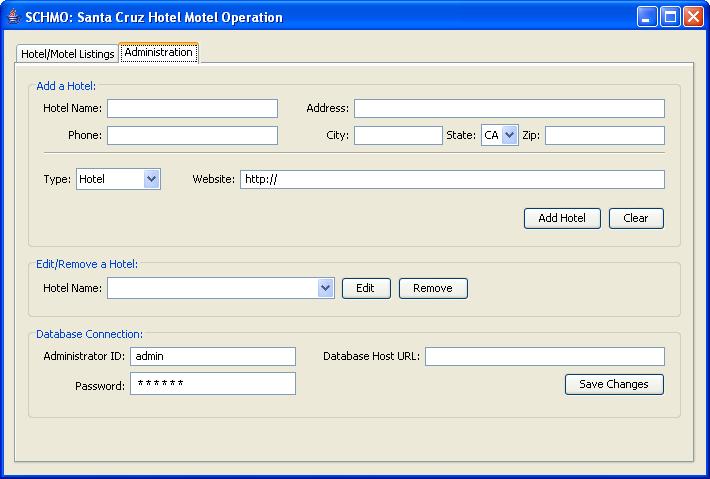
Task: Click the Phone input field
Action: click(x=192, y=135)
